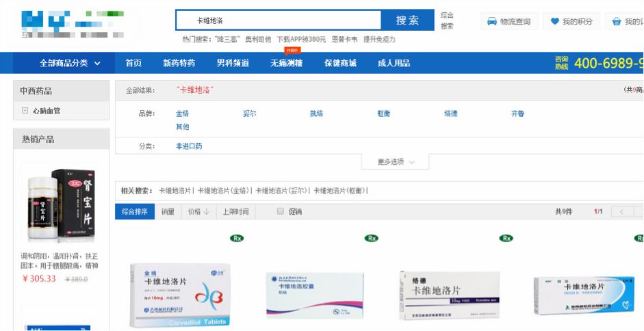Open the 金络 卡维地洛片 product image
Screen dimensions: 644x331
coord(180,295)
